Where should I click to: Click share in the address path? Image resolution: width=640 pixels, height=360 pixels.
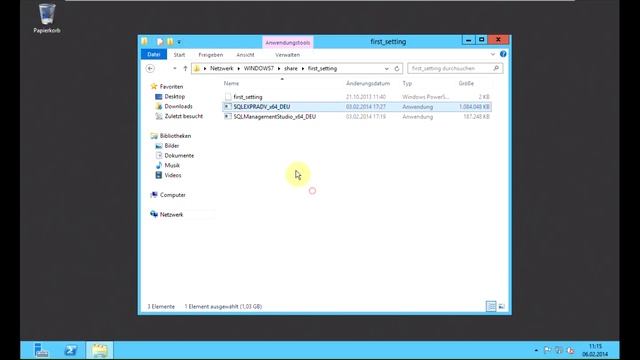[x=291, y=69]
